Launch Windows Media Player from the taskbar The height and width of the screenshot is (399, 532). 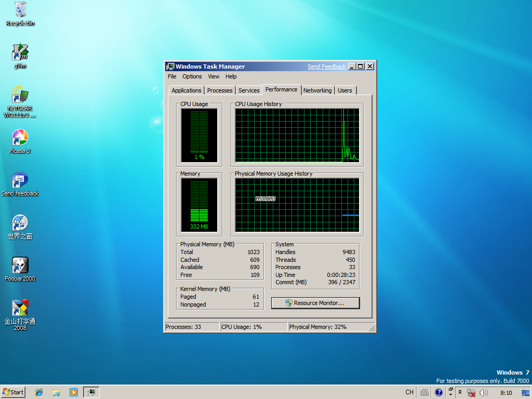74,392
